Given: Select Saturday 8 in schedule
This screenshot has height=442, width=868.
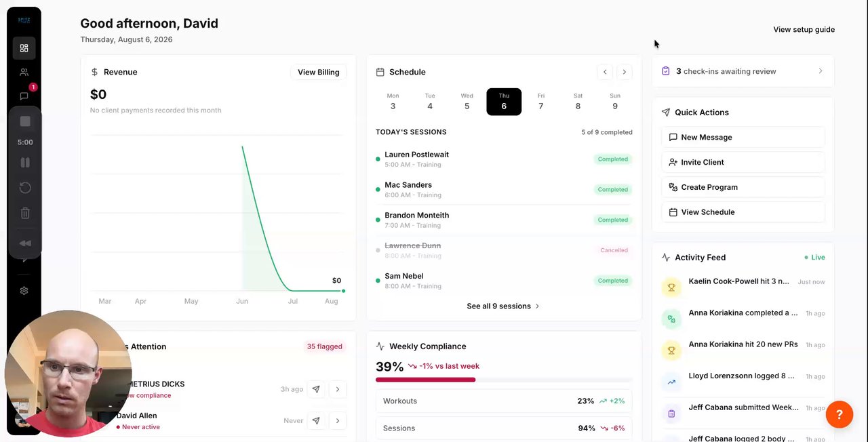Looking at the screenshot, I should (578, 102).
